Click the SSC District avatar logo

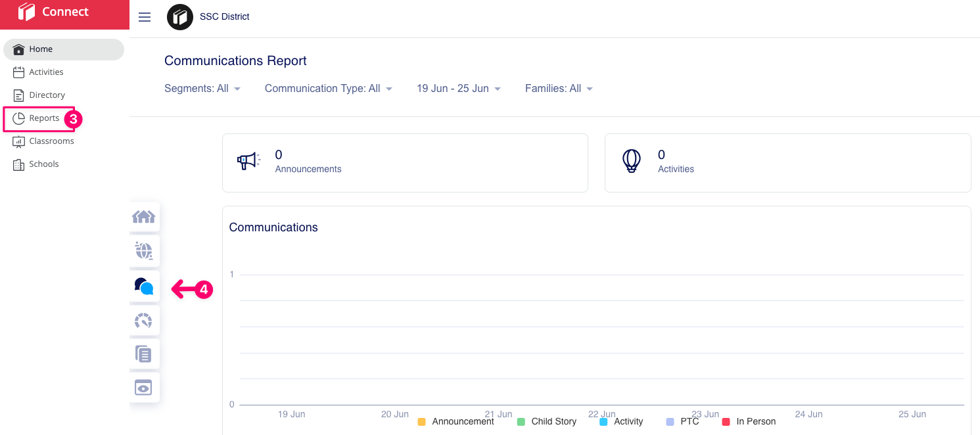point(180,17)
